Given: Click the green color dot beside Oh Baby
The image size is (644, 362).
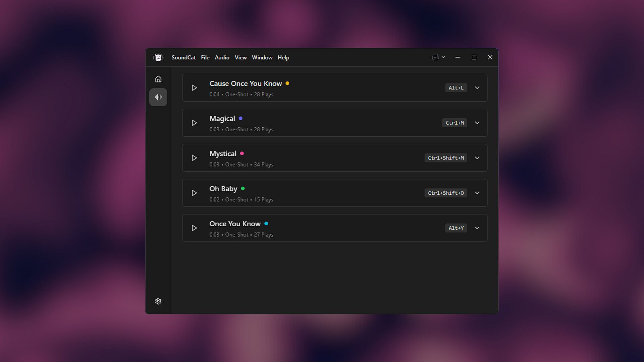Looking at the screenshot, I should (243, 189).
